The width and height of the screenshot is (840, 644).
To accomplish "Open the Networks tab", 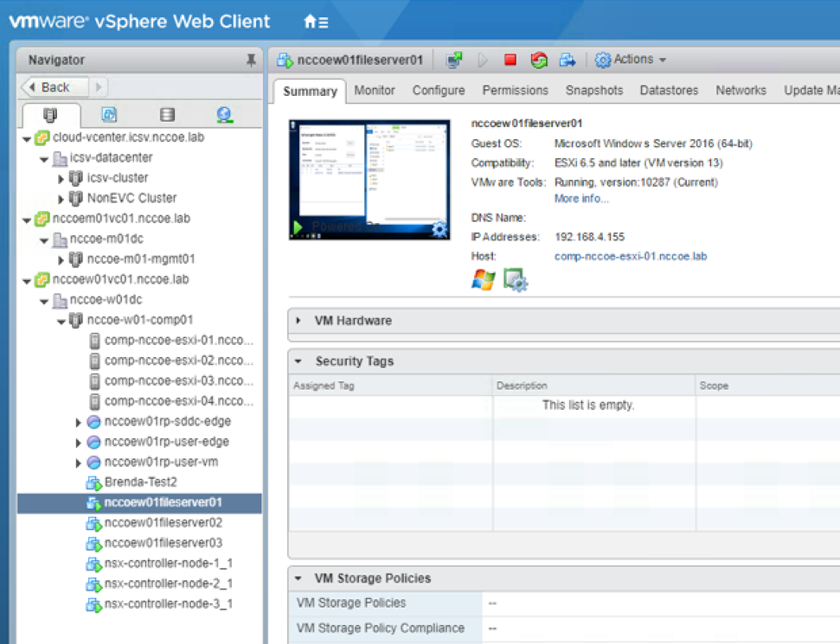I will coord(741,90).
